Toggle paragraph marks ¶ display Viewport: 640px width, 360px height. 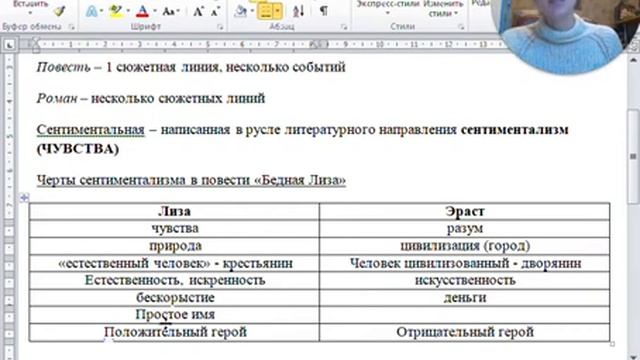pyautogui.click(x=323, y=11)
